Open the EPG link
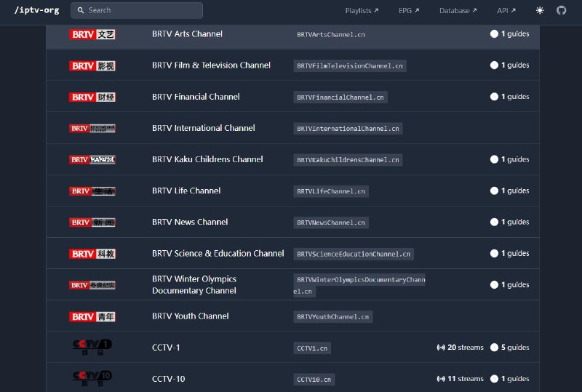The height and width of the screenshot is (392, 582). click(x=409, y=11)
